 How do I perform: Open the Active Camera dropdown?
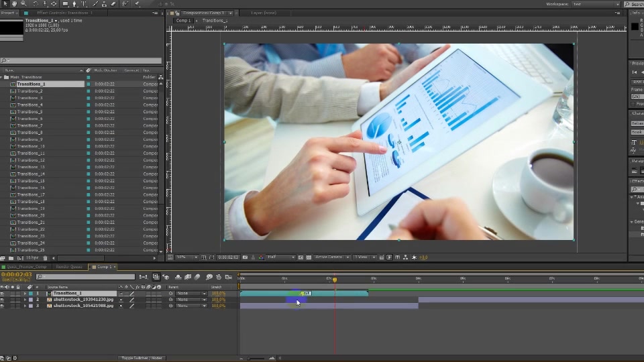coord(332,257)
